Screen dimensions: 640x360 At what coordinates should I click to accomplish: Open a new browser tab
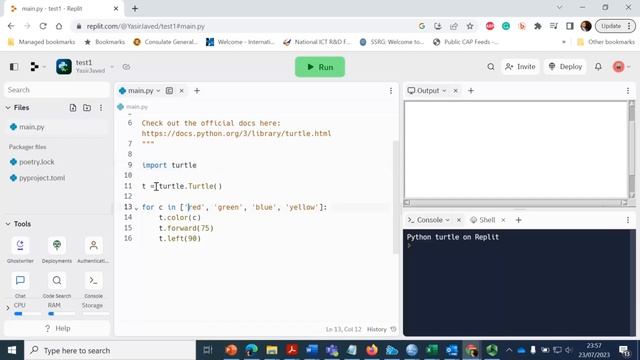(135, 8)
